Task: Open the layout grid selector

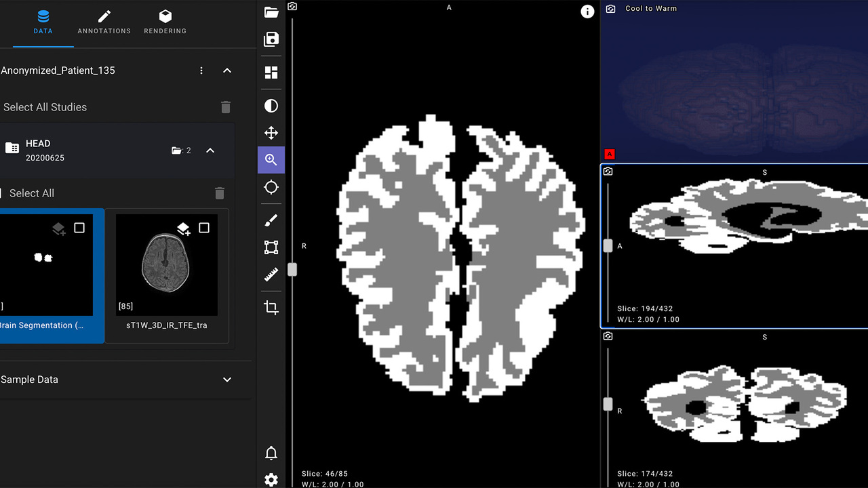Action: (x=271, y=73)
